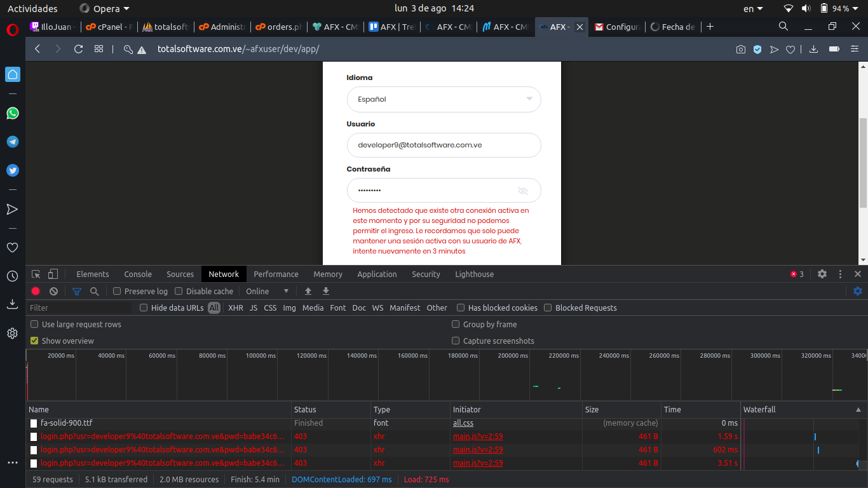Open the Online throttling dropdown
Viewport: 868px width, 488px height.
pyautogui.click(x=268, y=291)
